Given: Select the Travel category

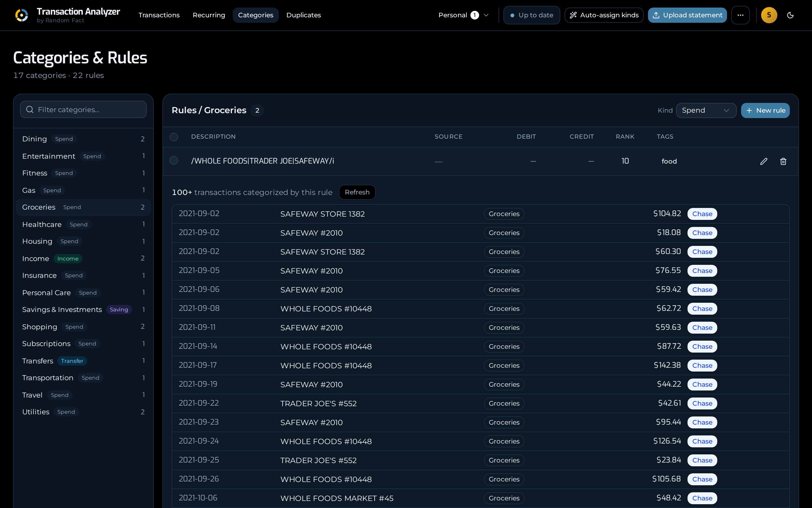Looking at the screenshot, I should tap(83, 395).
